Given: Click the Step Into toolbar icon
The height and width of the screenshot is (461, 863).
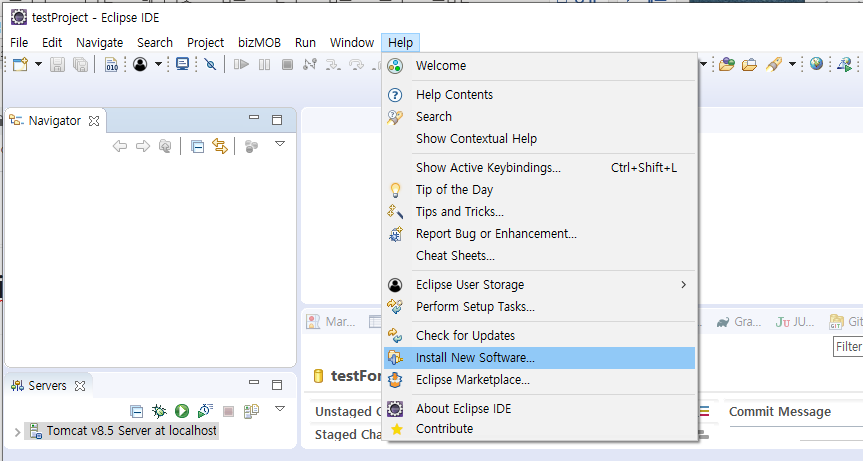Looking at the screenshot, I should point(333,64).
